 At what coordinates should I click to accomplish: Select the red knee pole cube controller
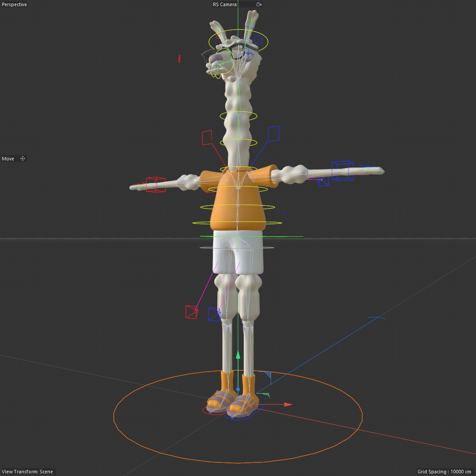coord(192,312)
